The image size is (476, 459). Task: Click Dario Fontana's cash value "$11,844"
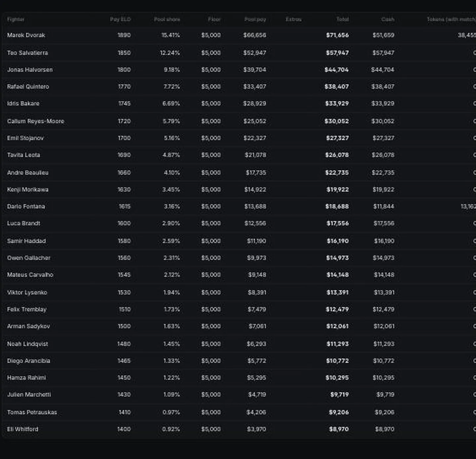[383, 207]
